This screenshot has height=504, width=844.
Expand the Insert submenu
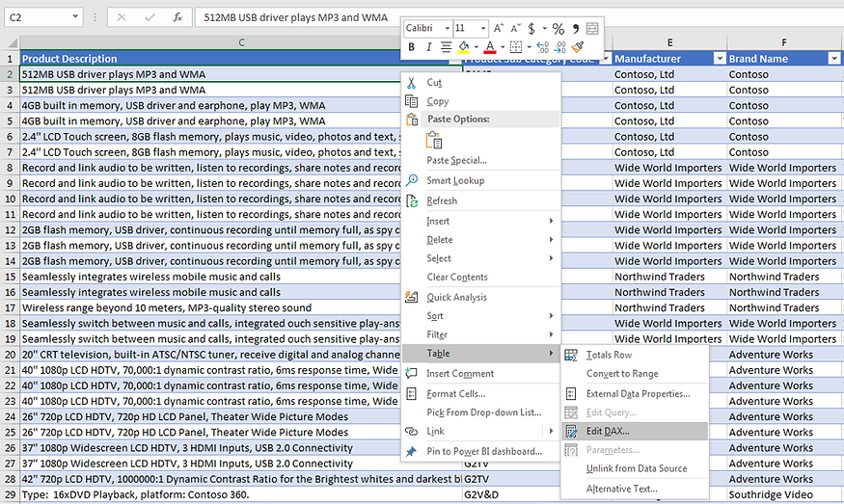481,221
